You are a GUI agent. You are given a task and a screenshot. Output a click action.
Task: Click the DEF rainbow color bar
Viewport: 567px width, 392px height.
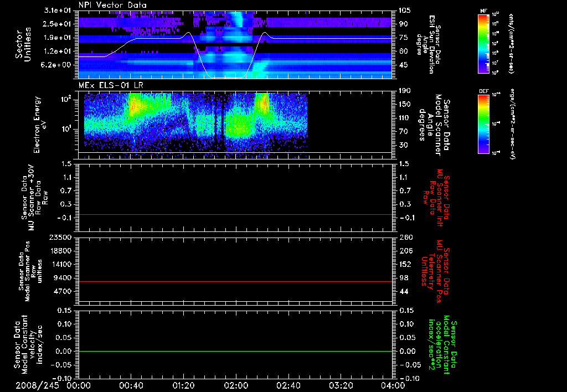click(483, 124)
